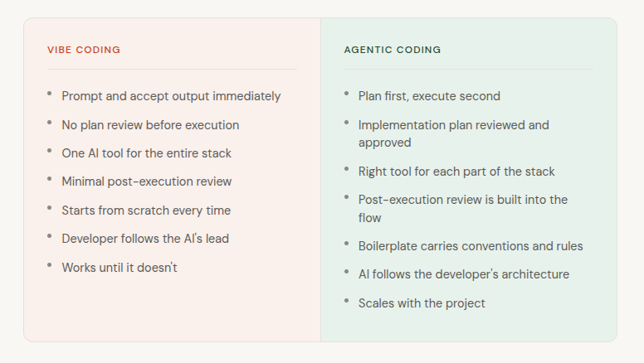The image size is (644, 363).
Task: Click bullet beside 'Works until it doesn't'
Action: tap(50, 265)
